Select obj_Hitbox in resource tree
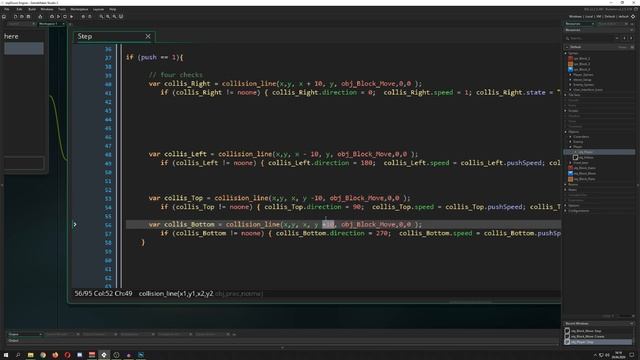Image resolution: width=640 pixels, height=360 pixels. coord(584,157)
